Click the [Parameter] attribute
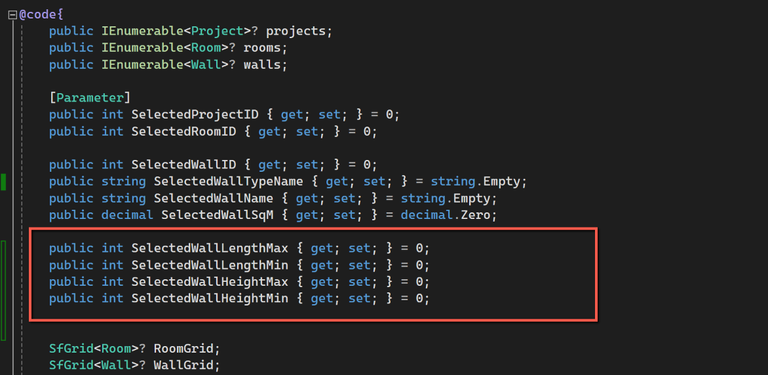This screenshot has width=768, height=375. click(90, 98)
